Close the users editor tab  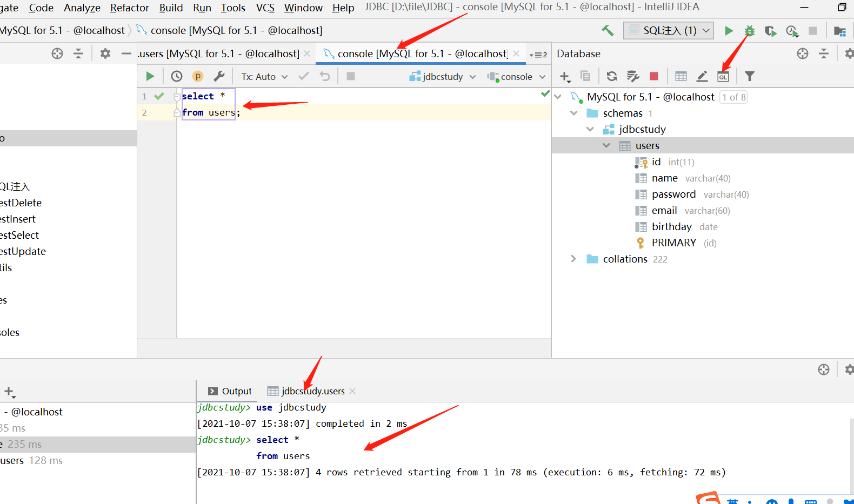point(307,53)
